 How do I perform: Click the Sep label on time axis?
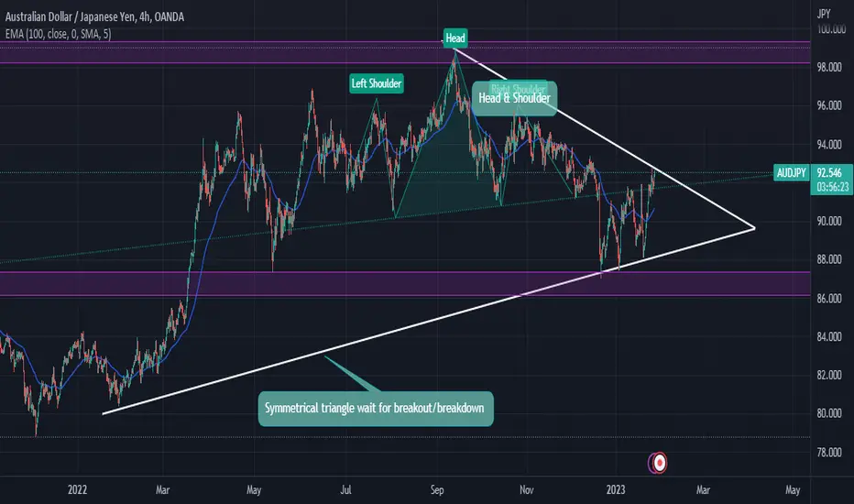[437, 490]
